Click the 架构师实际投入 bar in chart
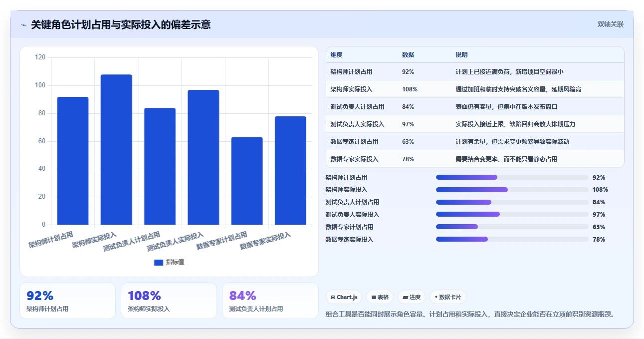The image size is (644, 339). 116,150
